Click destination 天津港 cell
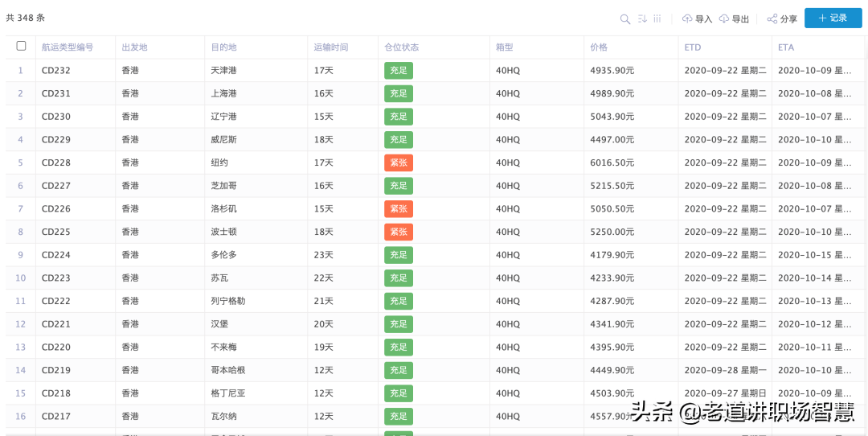Screen dimensions: 868x436 coord(256,70)
